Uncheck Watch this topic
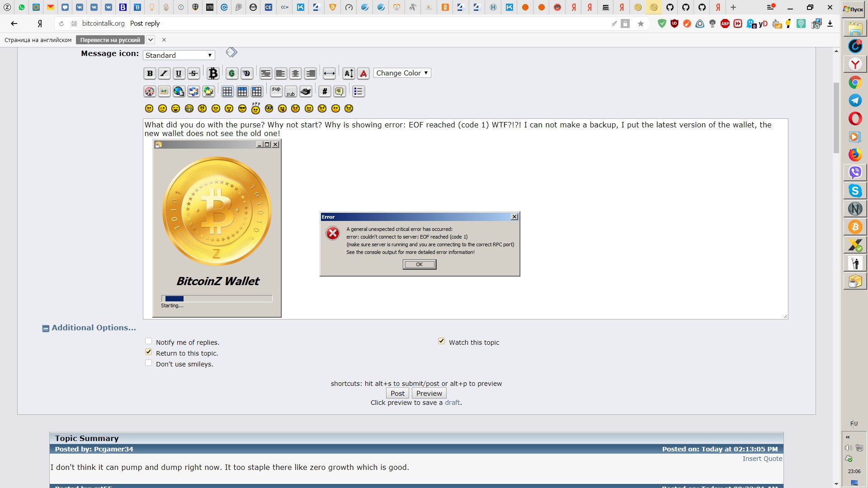 (x=441, y=341)
